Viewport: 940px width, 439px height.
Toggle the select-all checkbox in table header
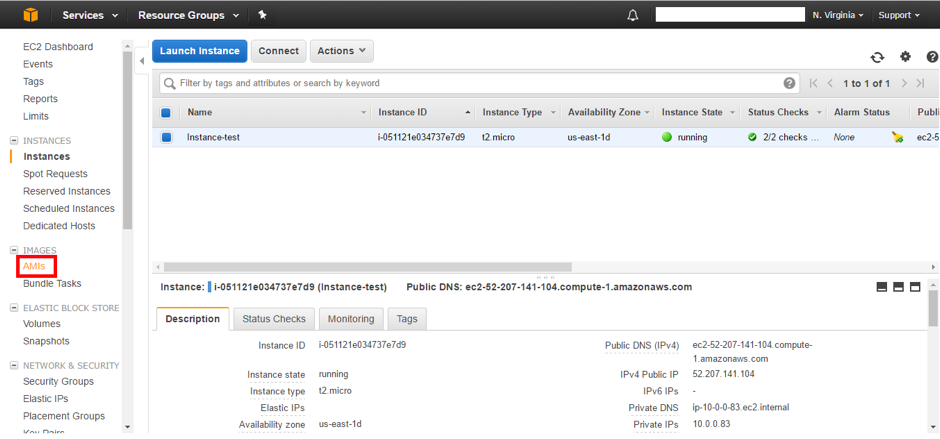click(166, 113)
